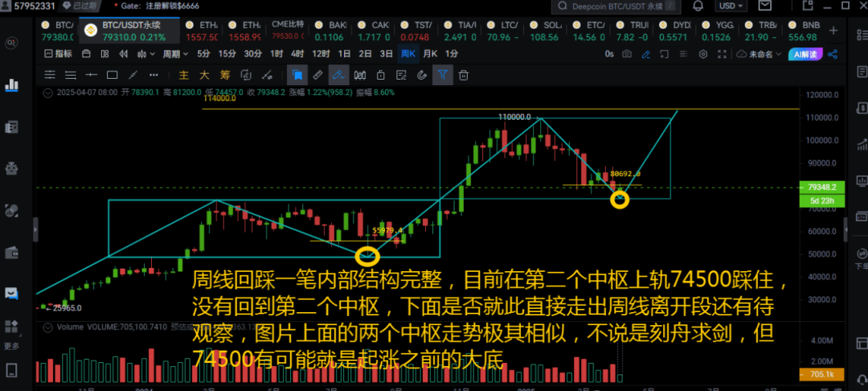The image size is (868, 391).
Task: Click the note edit icon in drawing toolbar
Action: click(401, 75)
